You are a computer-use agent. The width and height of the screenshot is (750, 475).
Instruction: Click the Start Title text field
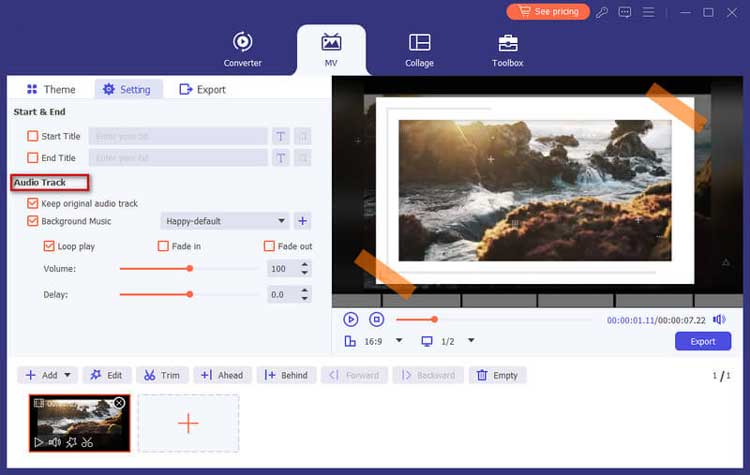178,136
